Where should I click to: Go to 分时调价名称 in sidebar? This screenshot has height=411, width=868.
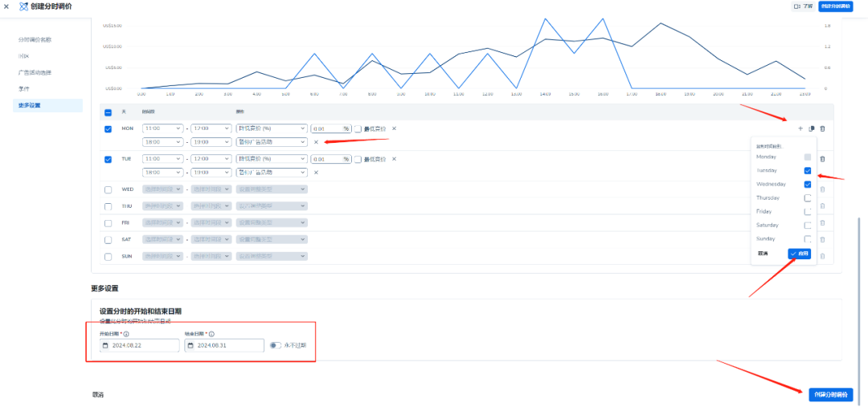[x=35, y=40]
